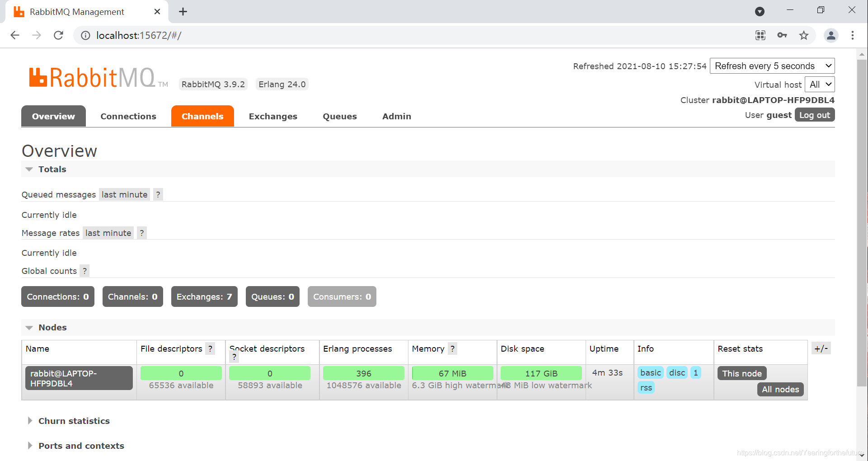Bookmark this page with the star icon
Screen dimensions: 868x461
804,35
